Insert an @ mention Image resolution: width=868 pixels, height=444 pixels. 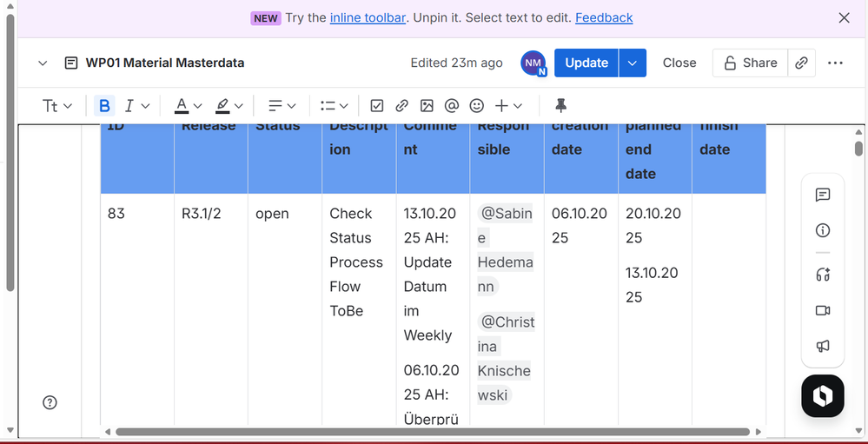pos(452,105)
